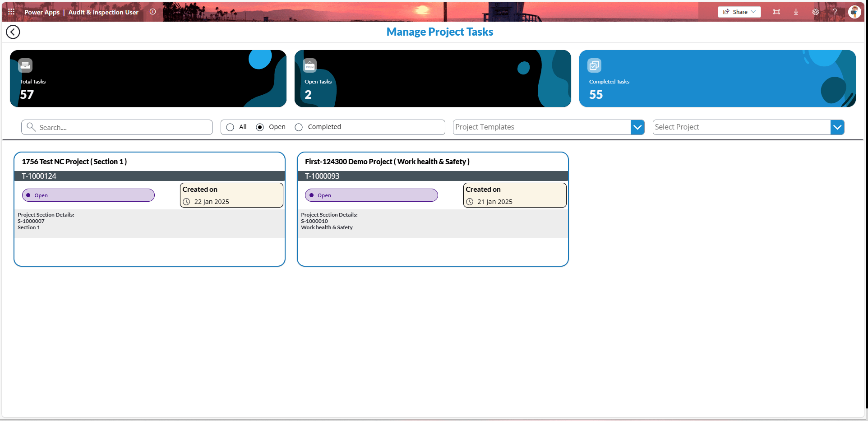
Task: Click Open status pill on T-1000093
Action: tap(371, 195)
